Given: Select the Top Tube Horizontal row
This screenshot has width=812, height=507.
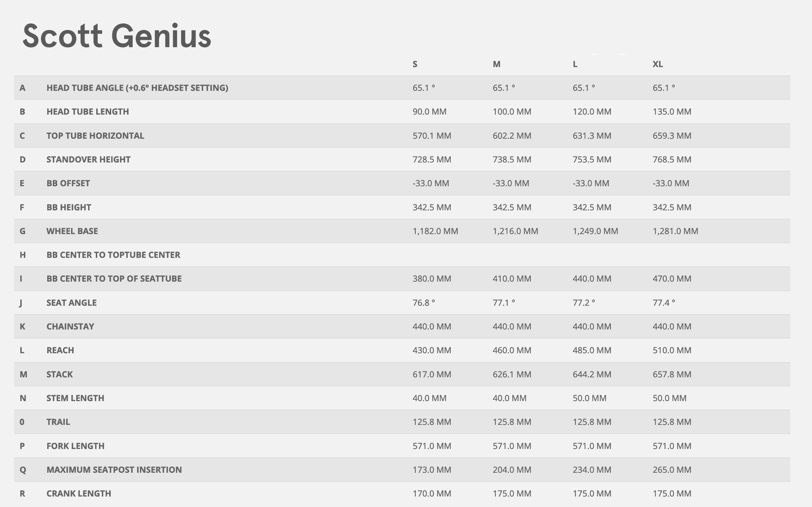Looking at the screenshot, I should 402,136.
